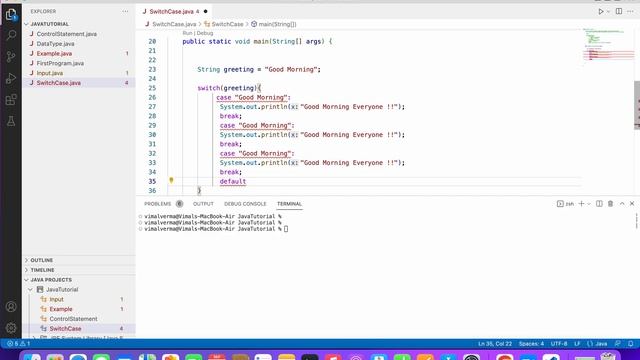This screenshot has width=640, height=360.
Task: Click the zsh terminal shell indicator
Action: pyautogui.click(x=565, y=204)
